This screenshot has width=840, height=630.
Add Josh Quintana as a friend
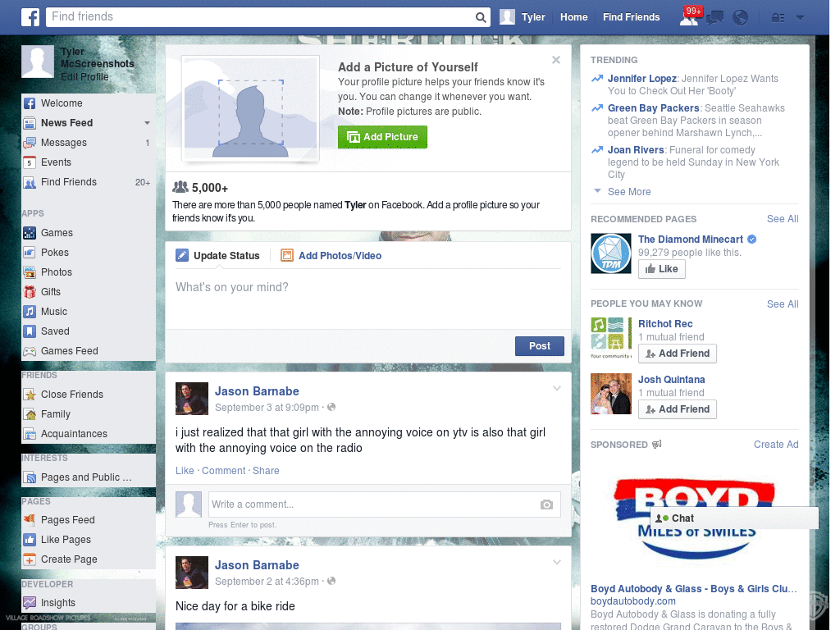[677, 409]
